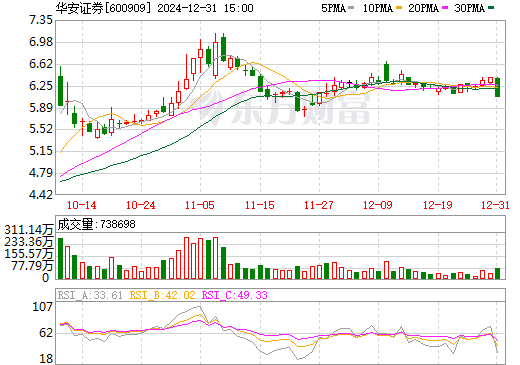Screen dimensions: 520x365
Task: Click the 311.14万 volume axis label
Action: pyautogui.click(x=29, y=230)
